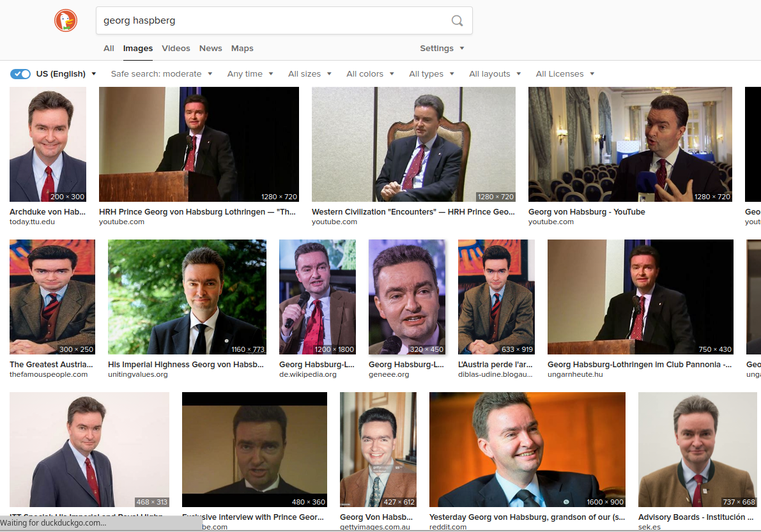Click the unitingvalues.org source text

click(x=138, y=374)
